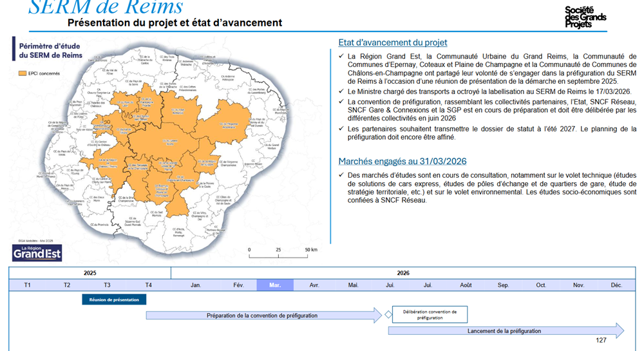Viewport: 644px width, 351px height.
Task: Click the 'CA du Grand Verdun' map label
Action: coord(272,146)
